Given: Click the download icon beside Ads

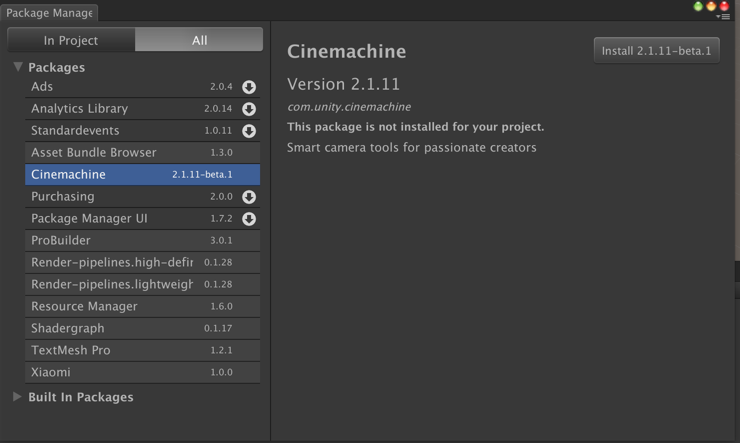Looking at the screenshot, I should pyautogui.click(x=249, y=87).
